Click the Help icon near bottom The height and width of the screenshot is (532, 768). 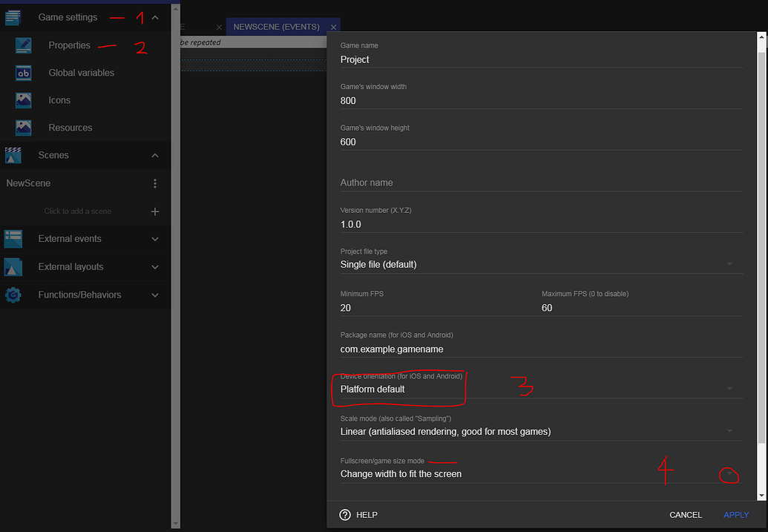344,514
